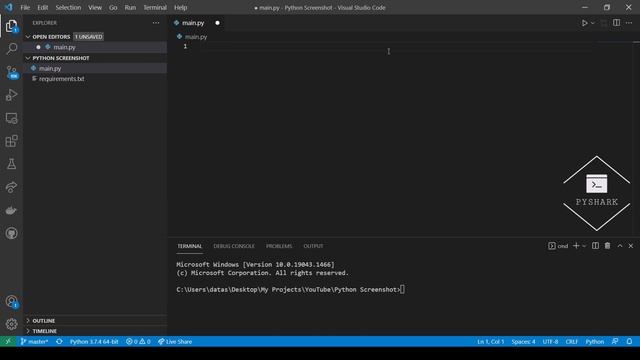This screenshot has width=640, height=360.
Task: Select the main.py editor tab
Action: [x=193, y=23]
